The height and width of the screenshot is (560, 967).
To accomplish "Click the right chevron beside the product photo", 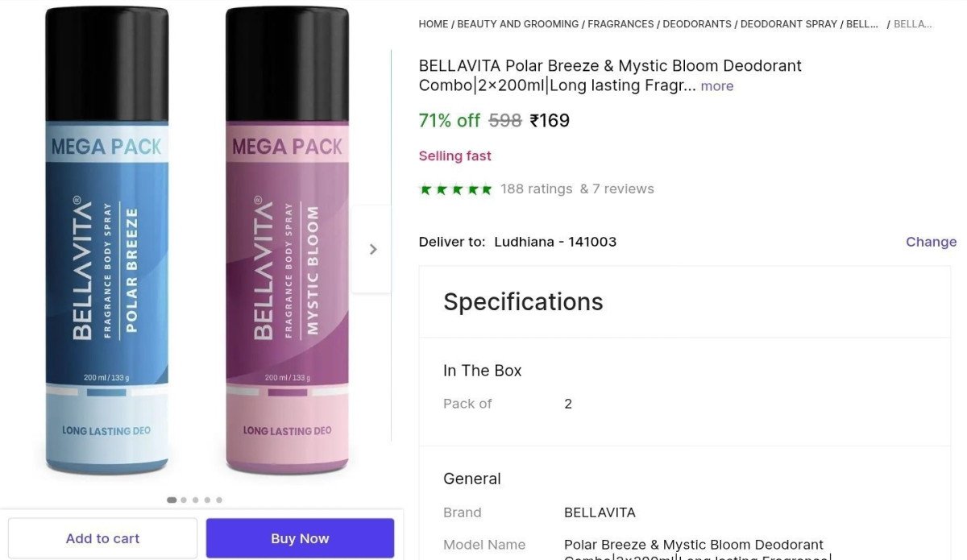I will coord(371,249).
